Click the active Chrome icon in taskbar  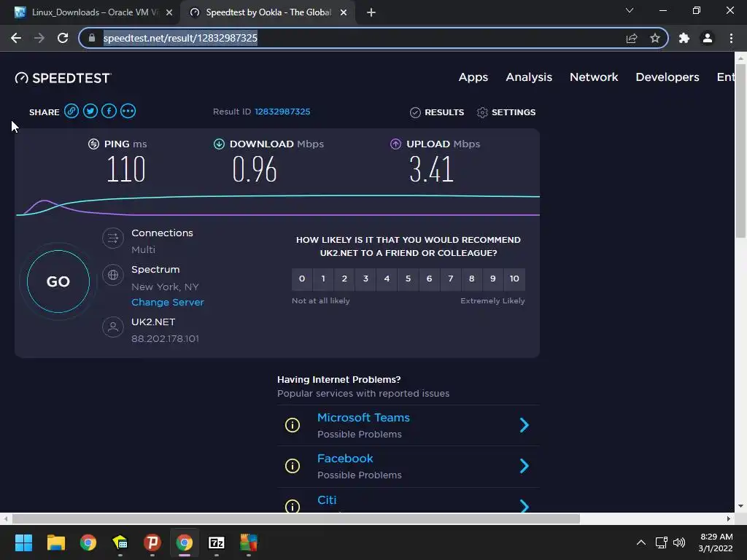[x=185, y=542]
